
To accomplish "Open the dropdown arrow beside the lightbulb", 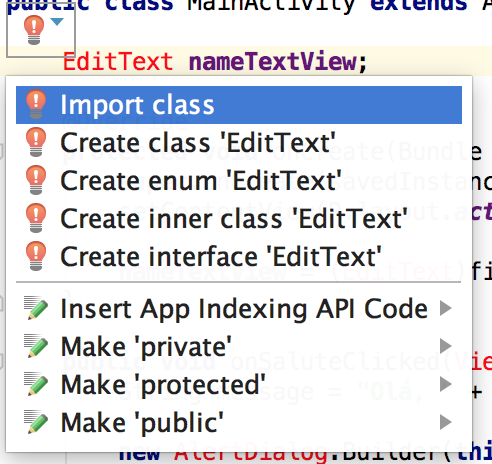I will coord(57,22).
